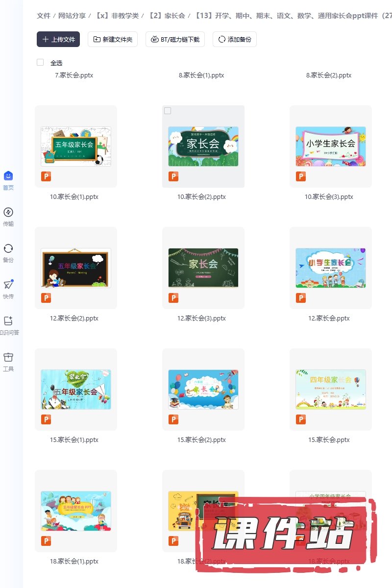Open the 12.家长会(3).pptx thumbnail
Screen dimensions: 392x588
[x=203, y=268]
